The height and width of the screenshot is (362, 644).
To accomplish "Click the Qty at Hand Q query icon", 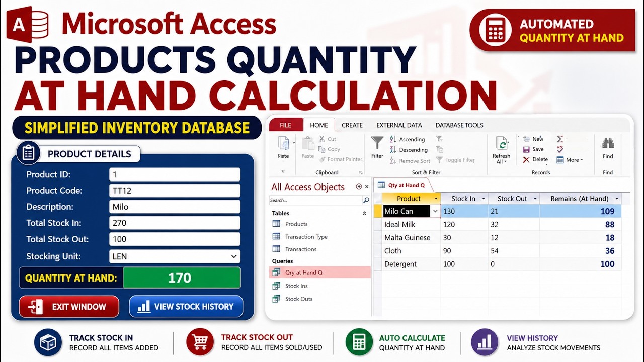I will point(276,273).
